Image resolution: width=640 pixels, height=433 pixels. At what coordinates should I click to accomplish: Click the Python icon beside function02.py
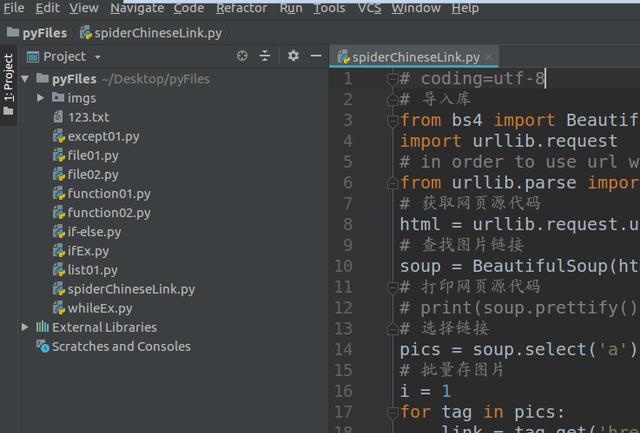(59, 213)
